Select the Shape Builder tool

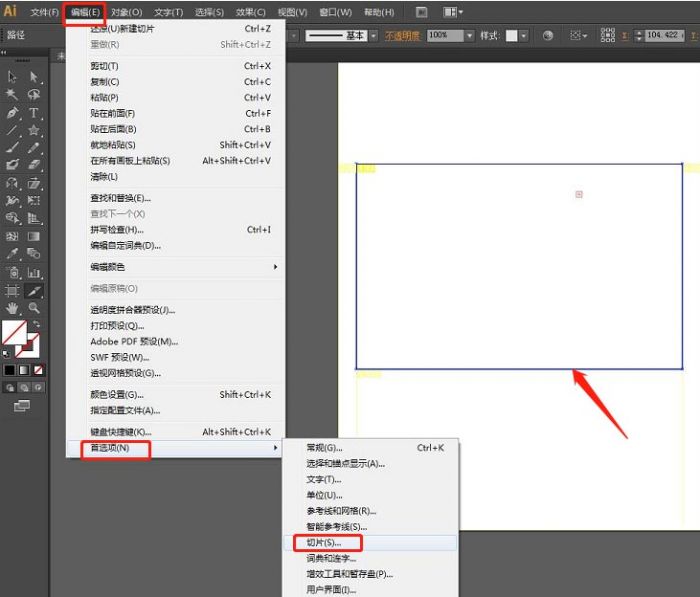(x=12, y=218)
